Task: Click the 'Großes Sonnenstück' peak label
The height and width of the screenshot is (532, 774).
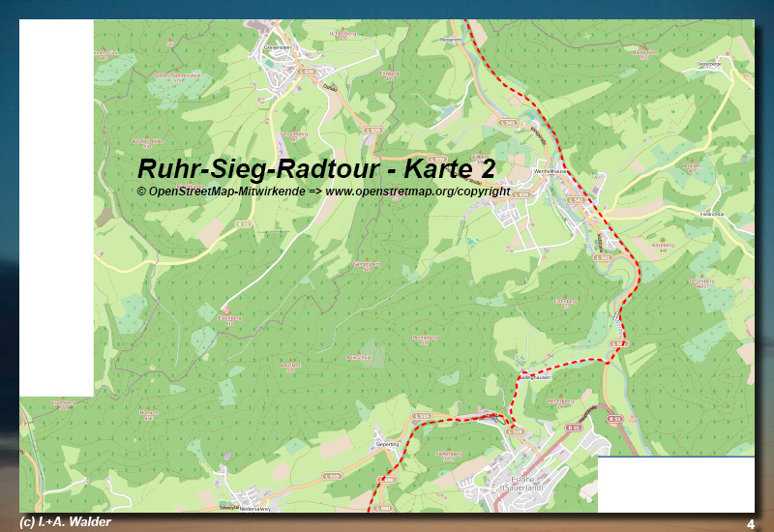Action: pos(177,77)
